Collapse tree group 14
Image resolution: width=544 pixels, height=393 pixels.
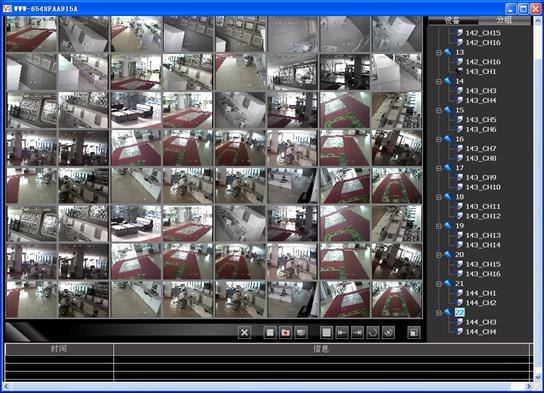(439, 81)
